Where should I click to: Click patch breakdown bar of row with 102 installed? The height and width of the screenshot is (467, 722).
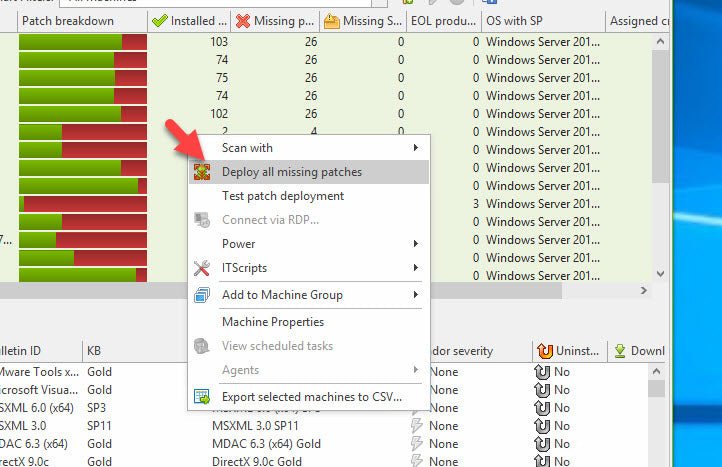(83, 114)
